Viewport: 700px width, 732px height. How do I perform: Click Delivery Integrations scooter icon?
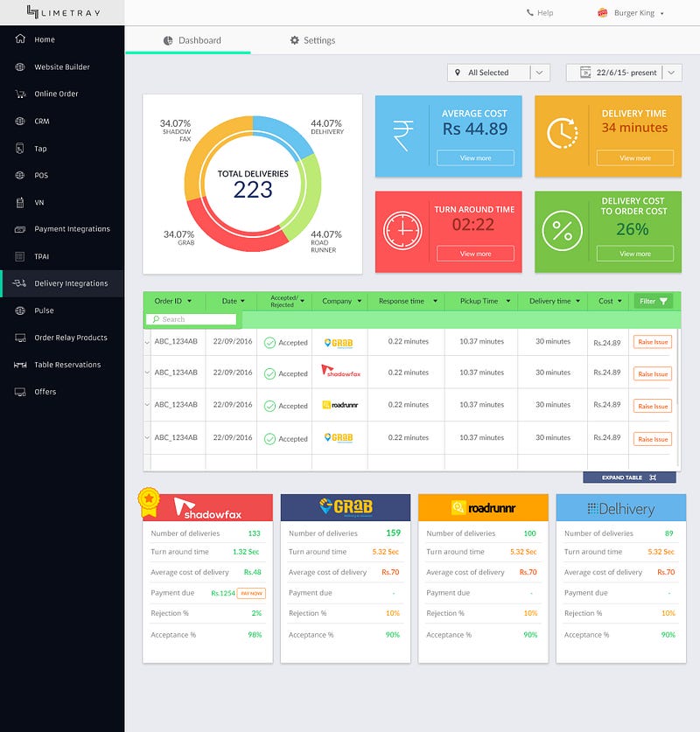tap(19, 282)
